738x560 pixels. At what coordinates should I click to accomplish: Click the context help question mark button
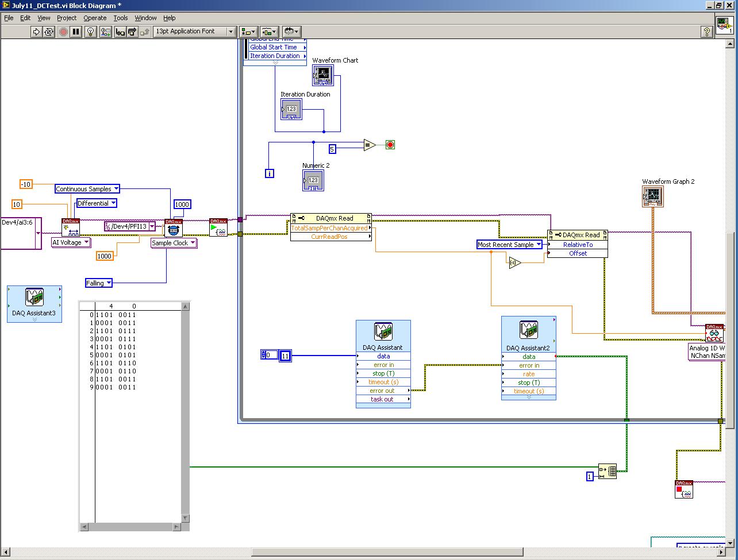coord(708,32)
